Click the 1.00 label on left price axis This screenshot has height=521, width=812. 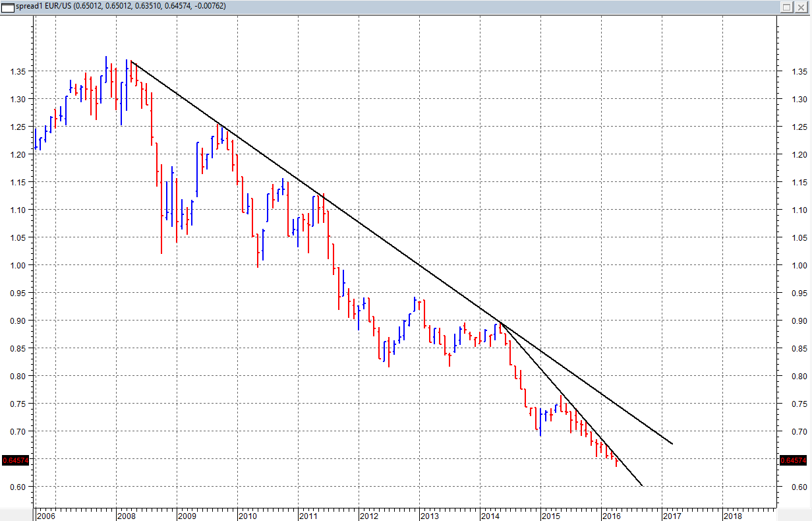16,265
